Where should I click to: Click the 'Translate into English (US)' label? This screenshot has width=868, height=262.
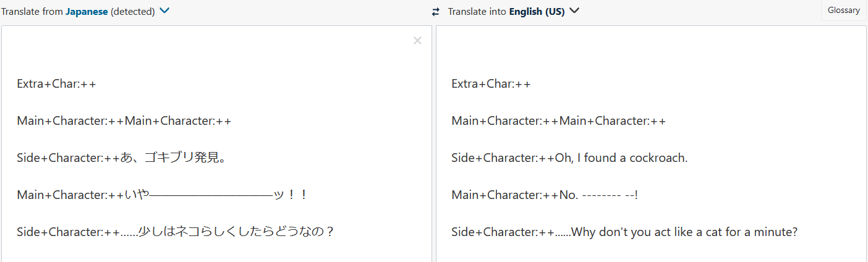(506, 12)
